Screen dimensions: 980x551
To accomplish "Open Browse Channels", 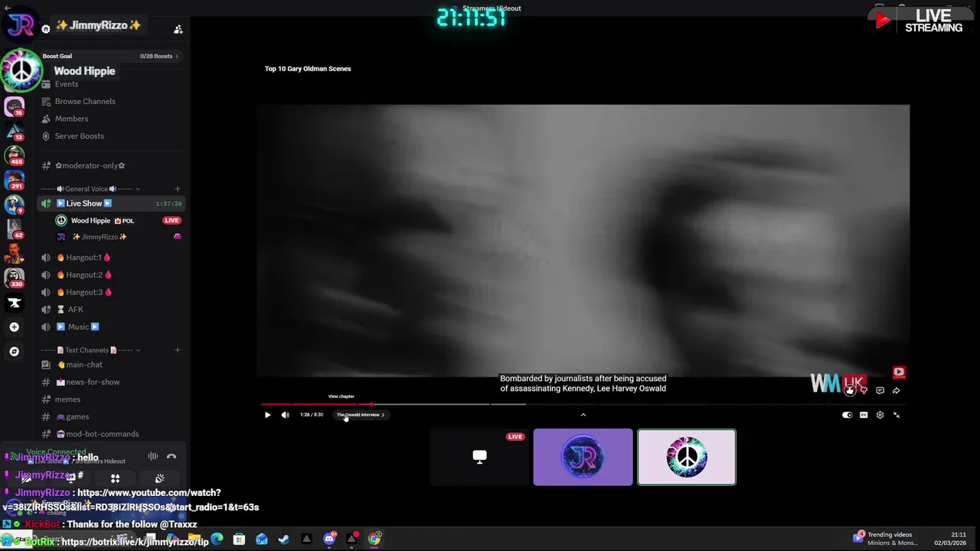I will coord(85,101).
